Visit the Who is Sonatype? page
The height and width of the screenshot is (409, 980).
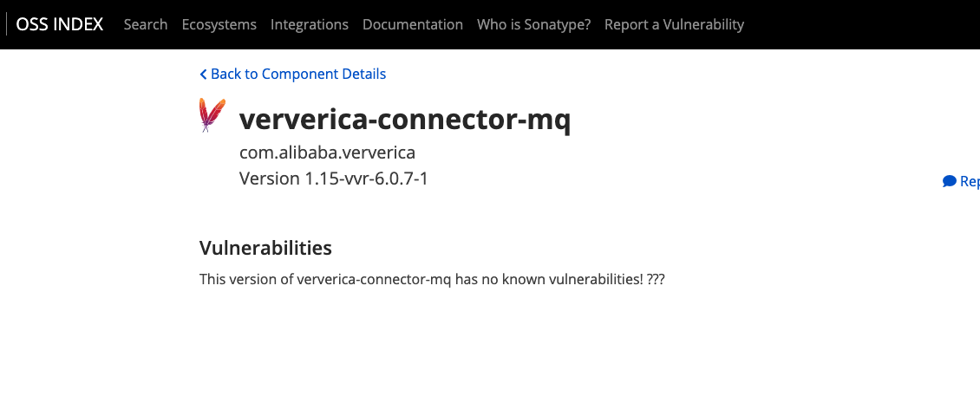pos(533,24)
